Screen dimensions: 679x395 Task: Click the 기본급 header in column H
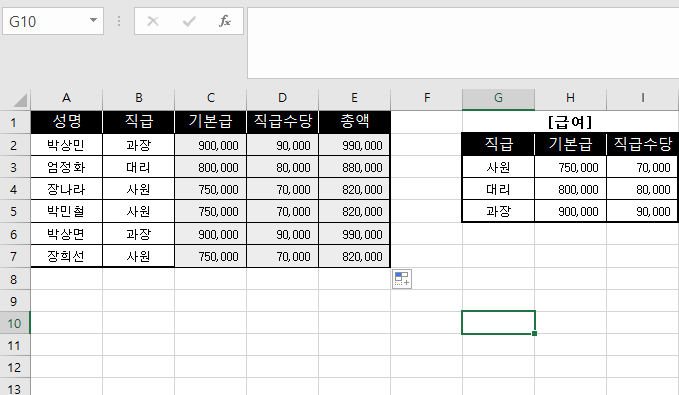click(x=570, y=144)
